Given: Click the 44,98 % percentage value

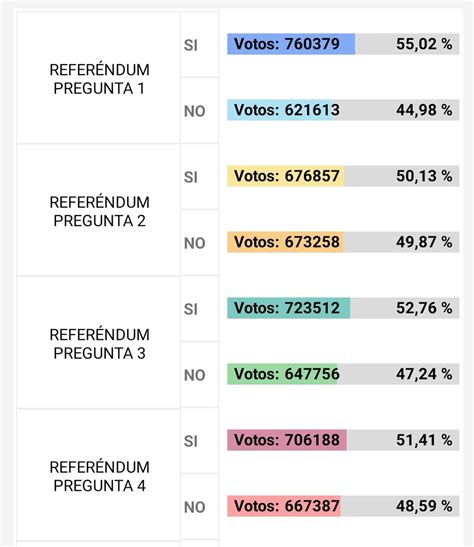Looking at the screenshot, I should pyautogui.click(x=424, y=110).
